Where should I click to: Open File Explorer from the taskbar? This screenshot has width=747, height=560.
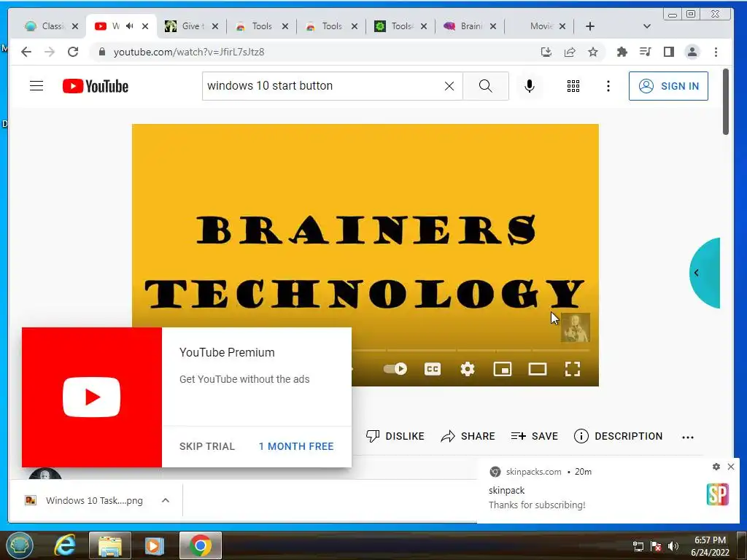(x=109, y=545)
